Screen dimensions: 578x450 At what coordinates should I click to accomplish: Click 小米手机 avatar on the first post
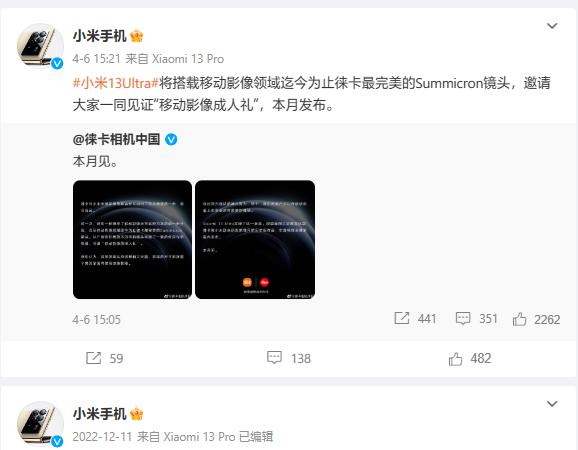pyautogui.click(x=40, y=46)
